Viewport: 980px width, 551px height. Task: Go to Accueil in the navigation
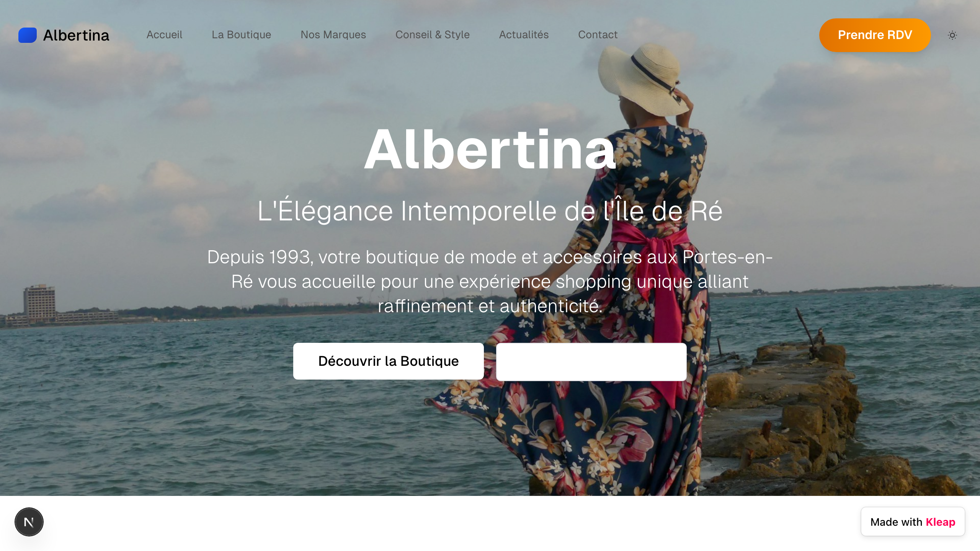click(164, 35)
